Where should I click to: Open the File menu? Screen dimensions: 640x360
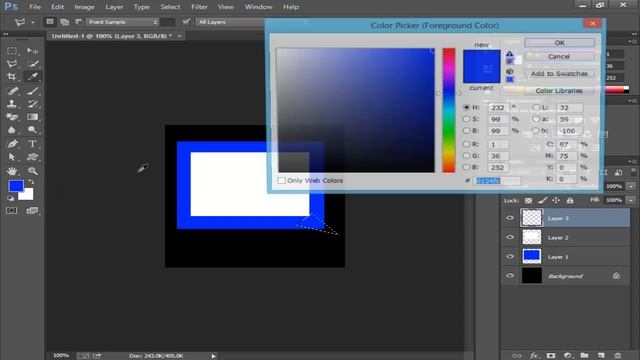35,7
